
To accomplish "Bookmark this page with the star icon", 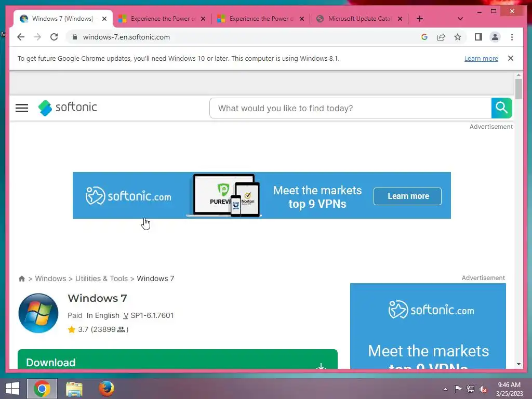I will [x=458, y=37].
